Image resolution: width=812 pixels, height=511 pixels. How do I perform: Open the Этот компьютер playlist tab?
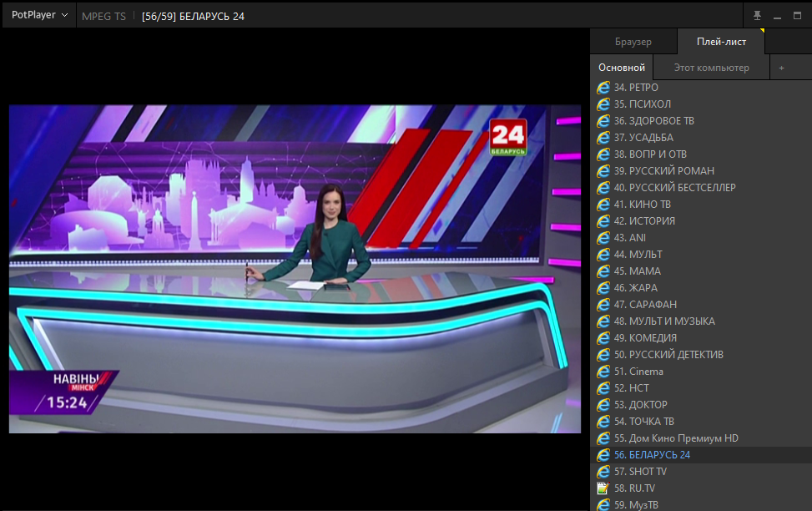pos(711,68)
